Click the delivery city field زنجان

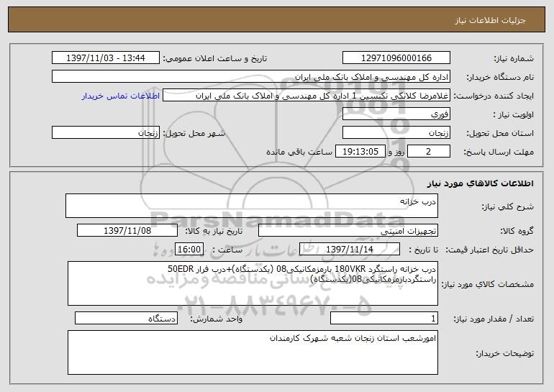(106, 133)
